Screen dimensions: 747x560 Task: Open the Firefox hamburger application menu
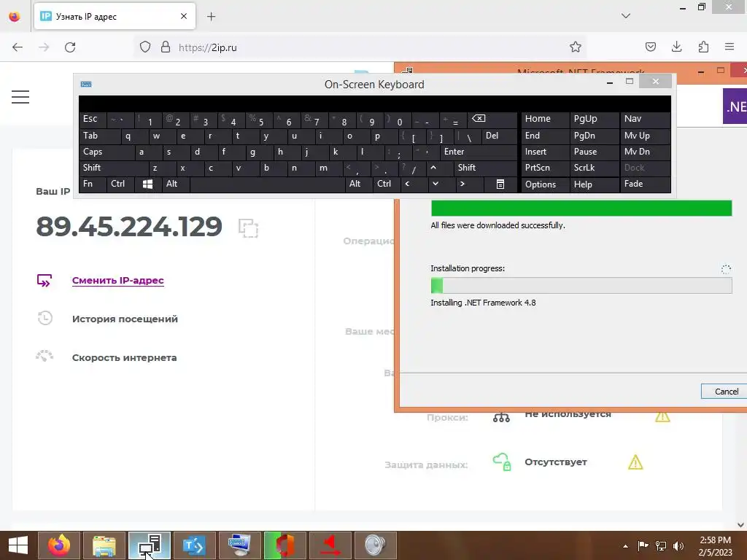729,47
